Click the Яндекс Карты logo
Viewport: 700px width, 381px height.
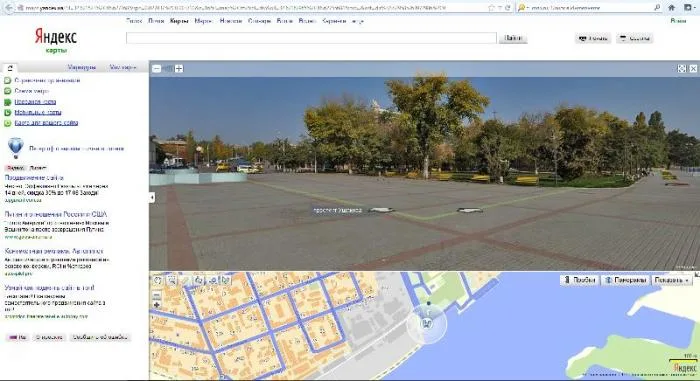point(56,40)
